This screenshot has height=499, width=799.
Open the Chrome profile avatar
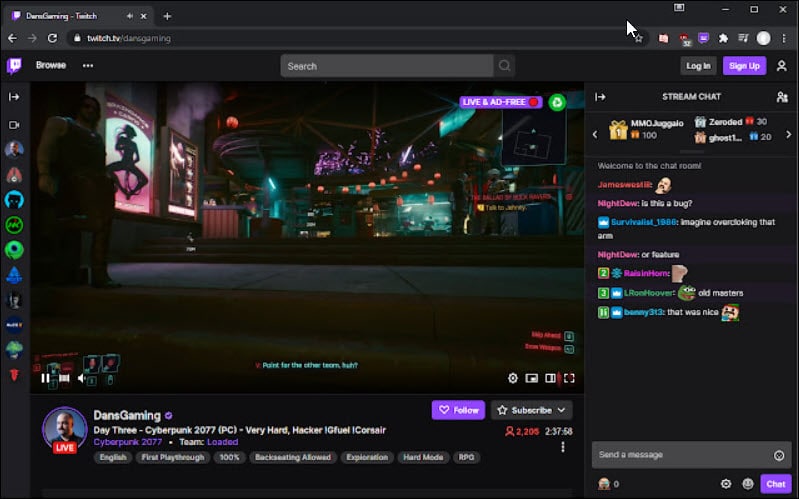coord(763,38)
